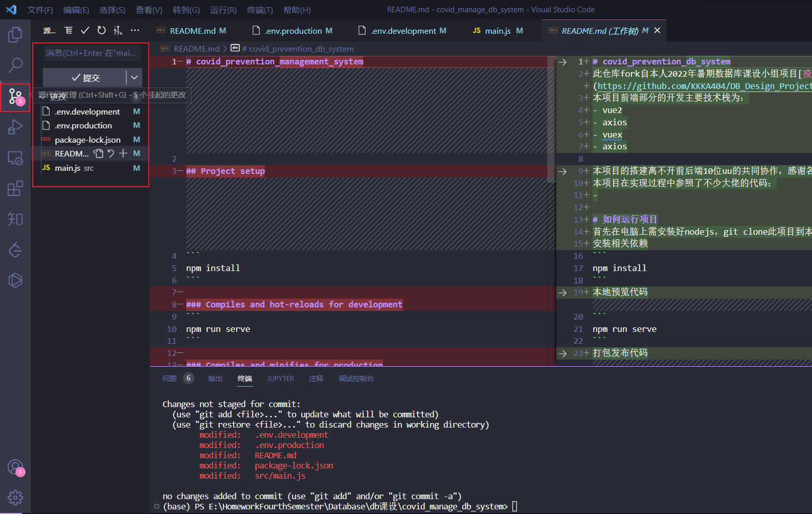Image resolution: width=812 pixels, height=514 pixels.
Task: Stage changes with plus on README row
Action: click(x=123, y=153)
